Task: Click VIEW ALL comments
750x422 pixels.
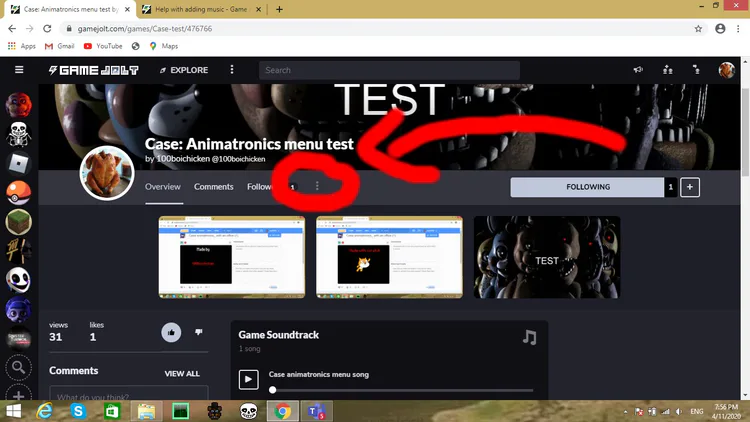Action: click(182, 374)
